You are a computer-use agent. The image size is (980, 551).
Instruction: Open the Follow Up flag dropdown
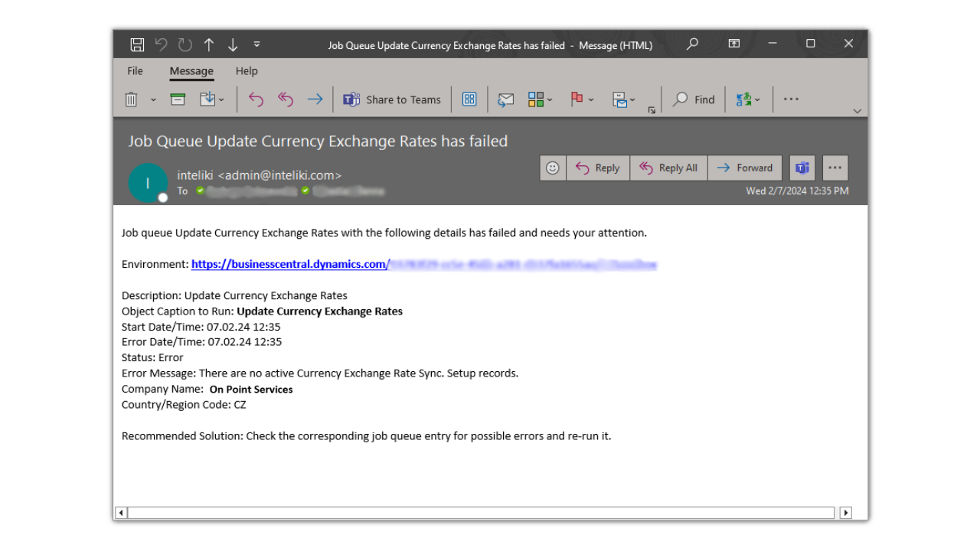pos(582,99)
